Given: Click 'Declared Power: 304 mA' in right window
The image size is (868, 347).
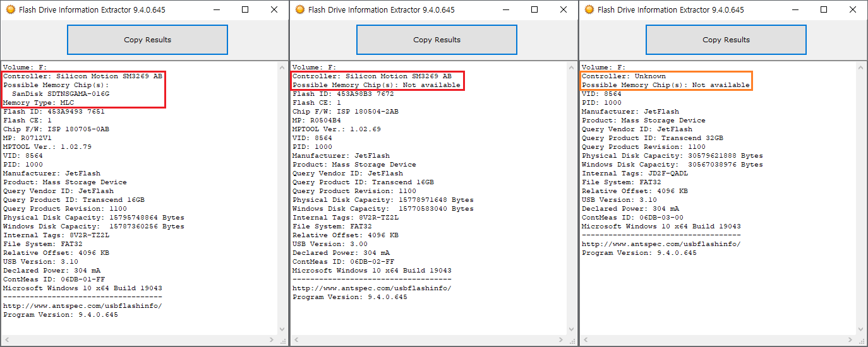Looking at the screenshot, I should 630,208.
